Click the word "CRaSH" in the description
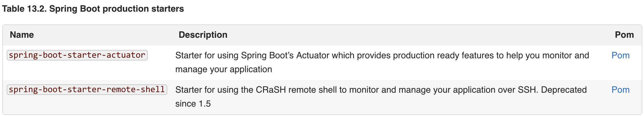The width and height of the screenshot is (644, 116). (271, 90)
